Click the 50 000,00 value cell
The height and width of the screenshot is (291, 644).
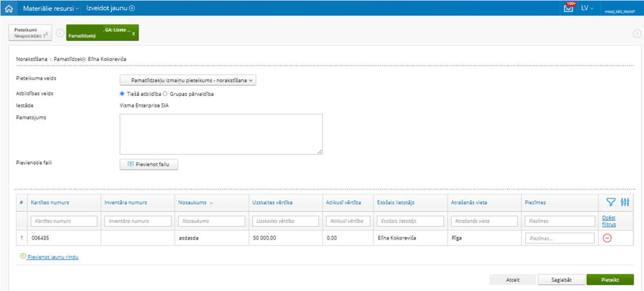pos(286,238)
